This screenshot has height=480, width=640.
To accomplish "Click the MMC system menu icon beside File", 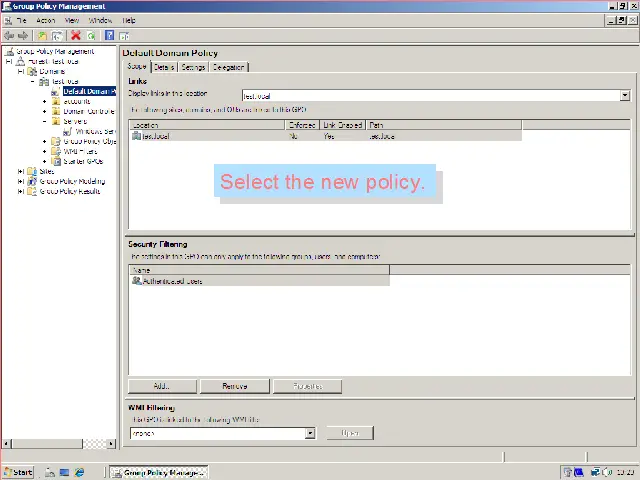I will [x=8, y=20].
